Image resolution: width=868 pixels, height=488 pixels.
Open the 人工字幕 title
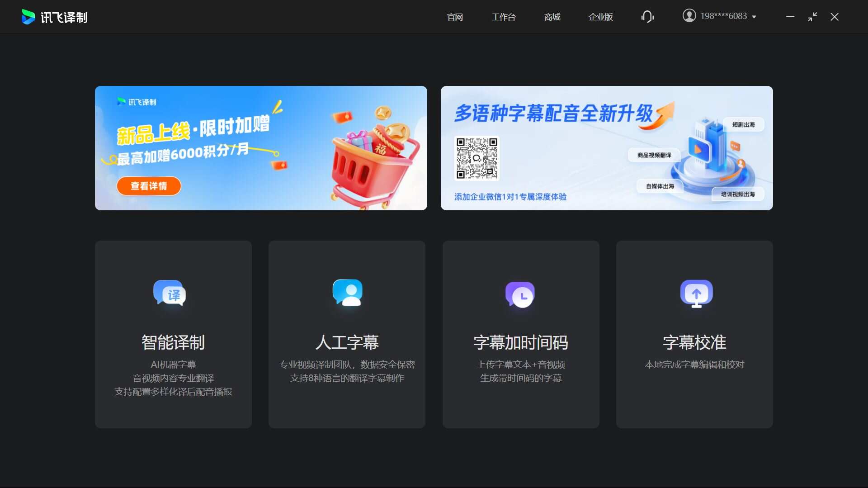coord(347,342)
